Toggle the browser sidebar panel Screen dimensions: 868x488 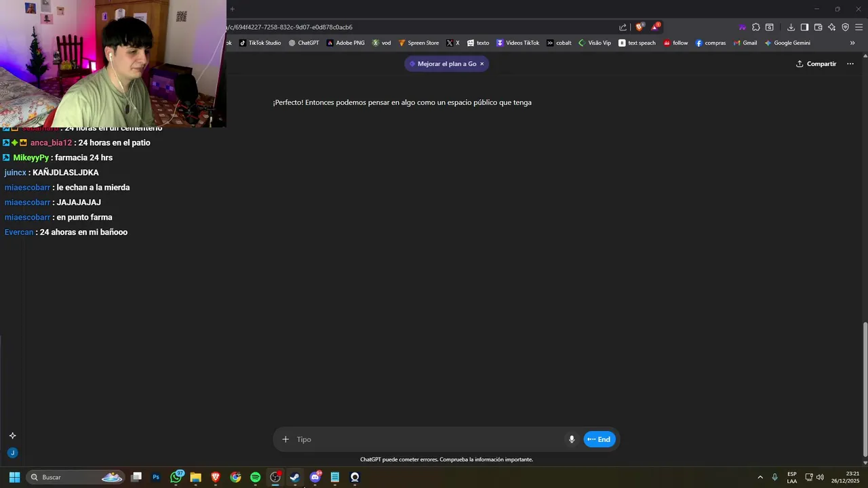pyautogui.click(x=804, y=27)
